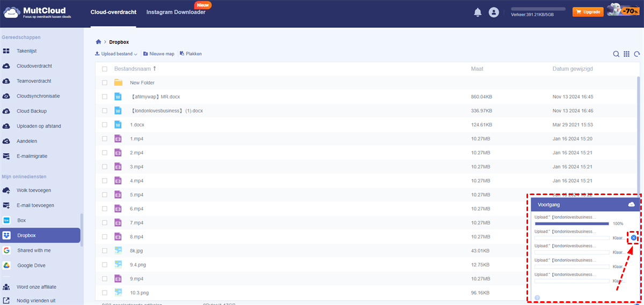
Task: Click the 100% upload progress bar
Action: tap(572, 224)
